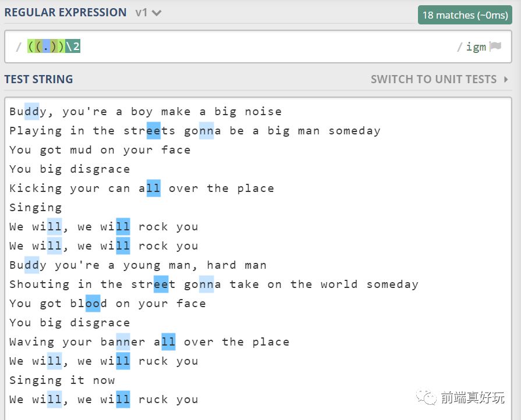Screen dimensions: 521x420
Task: Click line "You got blood on your face"
Action: tap(108, 304)
